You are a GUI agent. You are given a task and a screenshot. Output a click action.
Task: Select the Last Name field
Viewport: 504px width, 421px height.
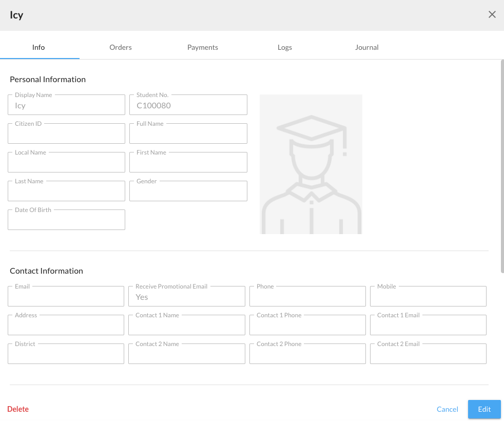67,191
